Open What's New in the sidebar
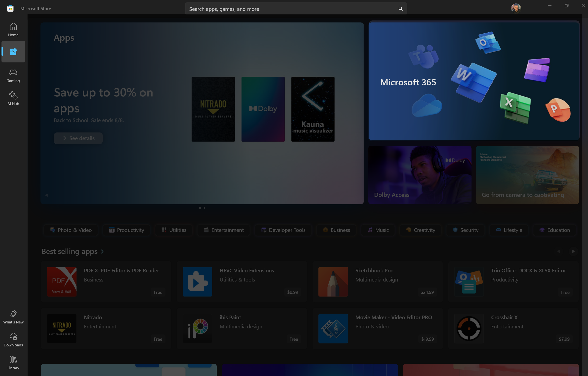 pos(13,316)
